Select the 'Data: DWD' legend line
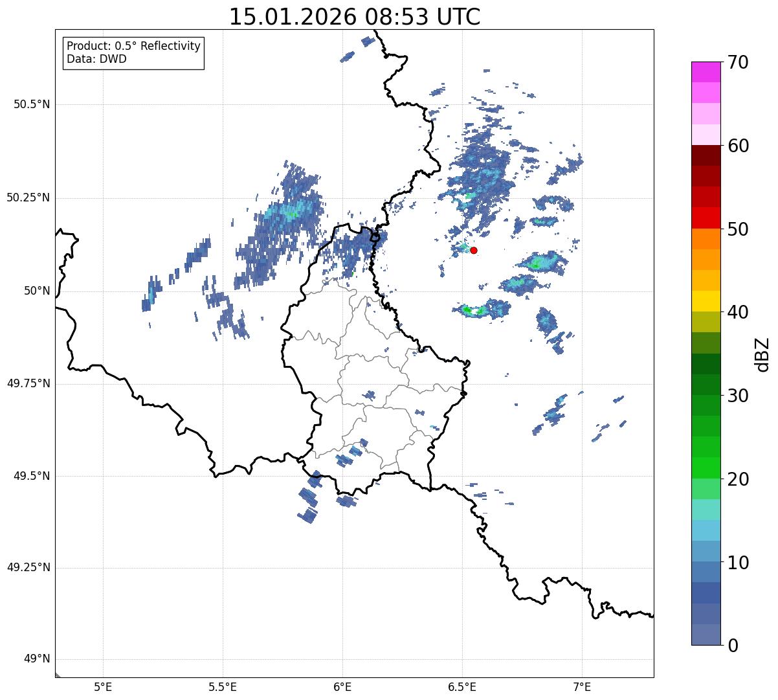 point(96,59)
